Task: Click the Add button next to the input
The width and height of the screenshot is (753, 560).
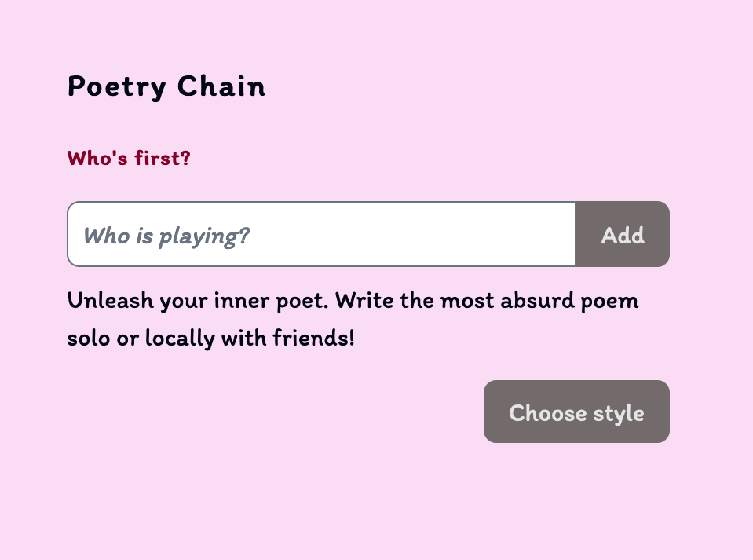Action: (x=622, y=233)
